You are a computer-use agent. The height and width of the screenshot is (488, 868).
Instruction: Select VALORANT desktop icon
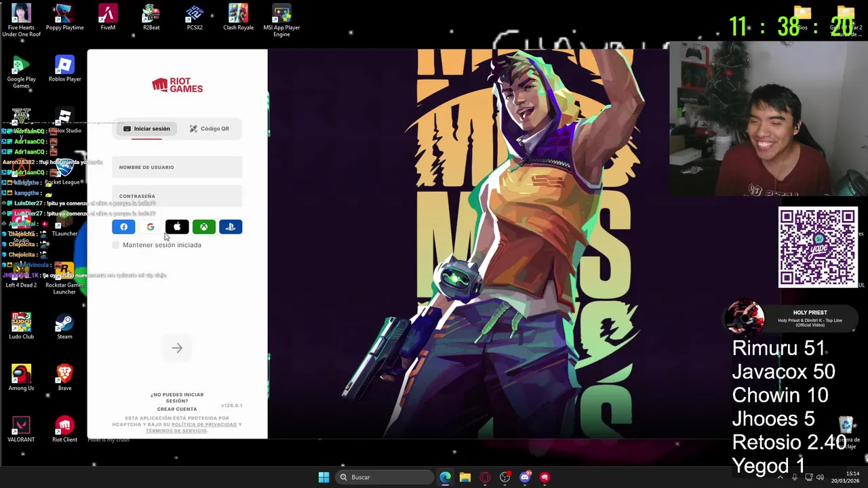(21, 430)
